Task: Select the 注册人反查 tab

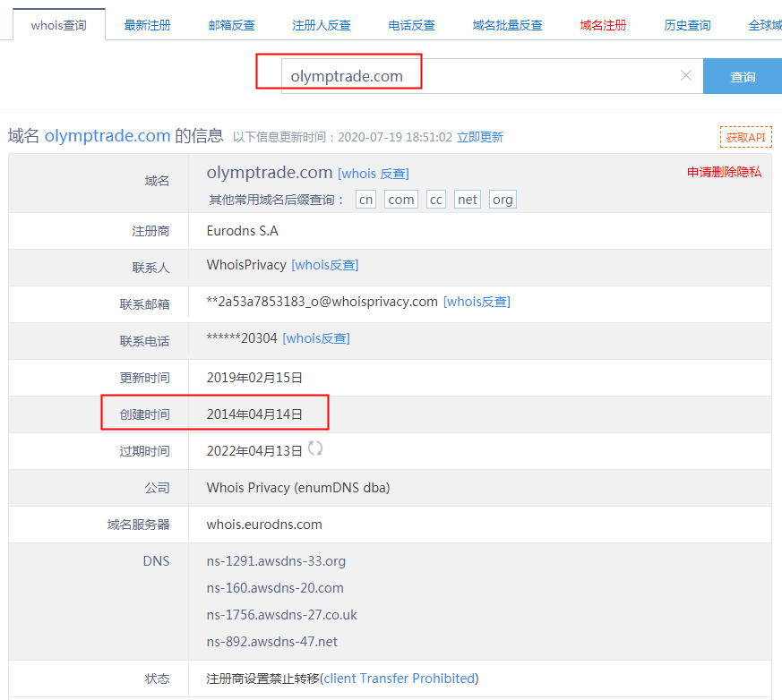Action: pos(322,25)
